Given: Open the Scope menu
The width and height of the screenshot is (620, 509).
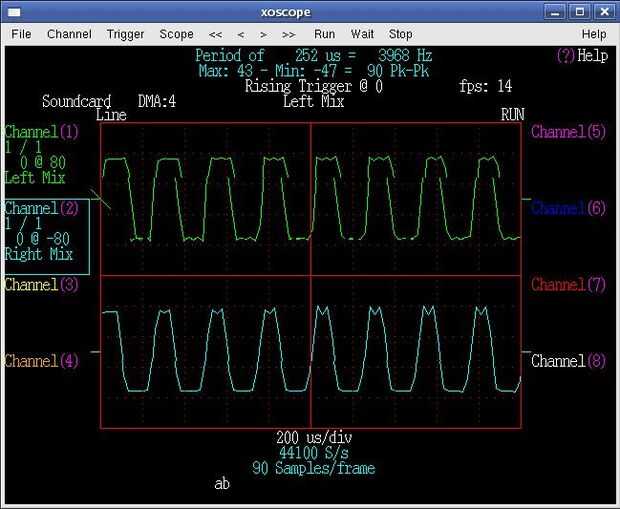Looking at the screenshot, I should [177, 34].
